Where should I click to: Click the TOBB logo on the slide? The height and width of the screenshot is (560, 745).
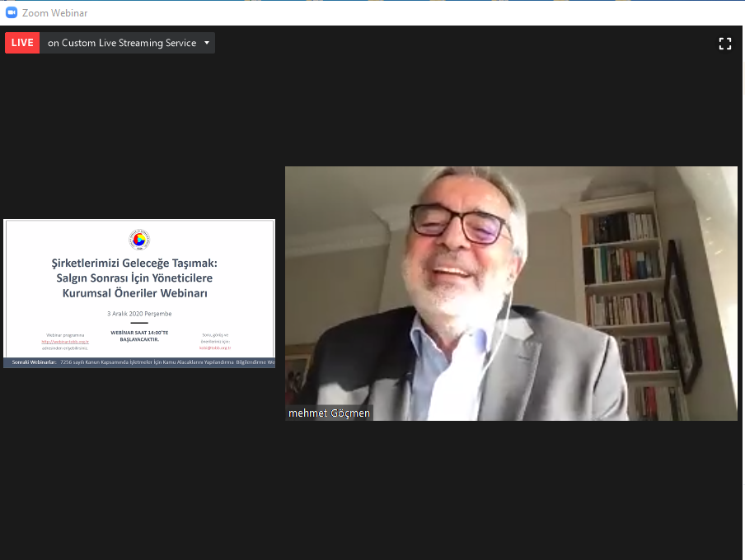click(x=139, y=240)
